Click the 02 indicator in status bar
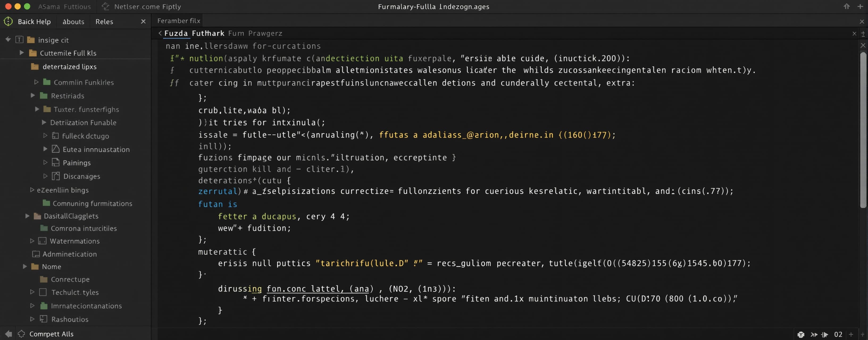 (838, 334)
